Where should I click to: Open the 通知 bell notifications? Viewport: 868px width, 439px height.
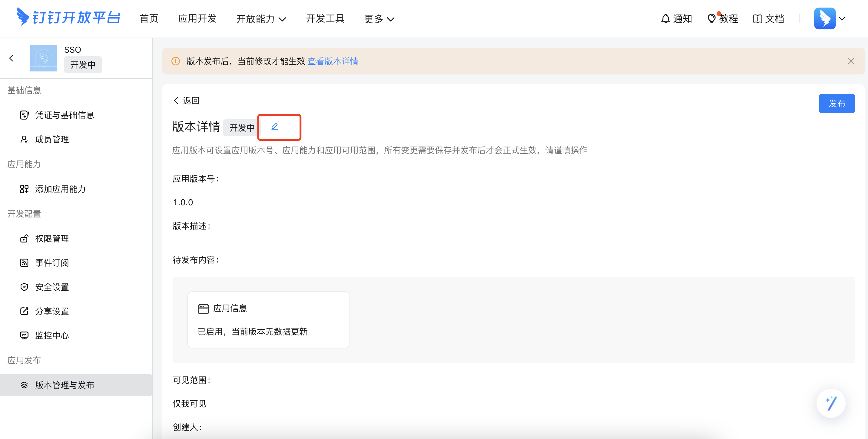click(676, 19)
